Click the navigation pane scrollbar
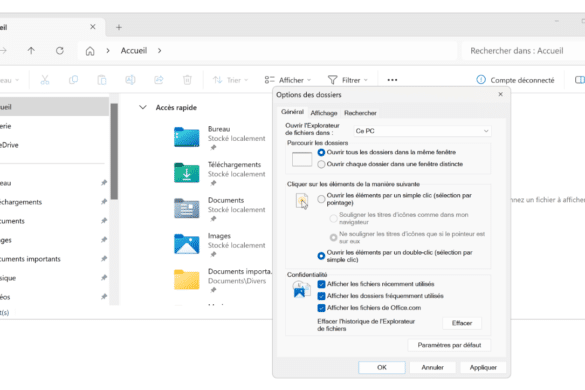This screenshot has width=585, height=390. [114, 152]
